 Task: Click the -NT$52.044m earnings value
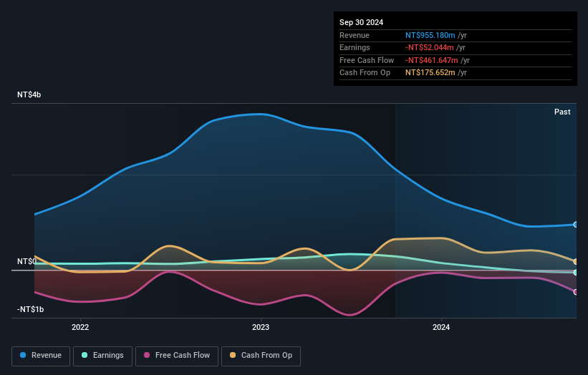point(430,47)
